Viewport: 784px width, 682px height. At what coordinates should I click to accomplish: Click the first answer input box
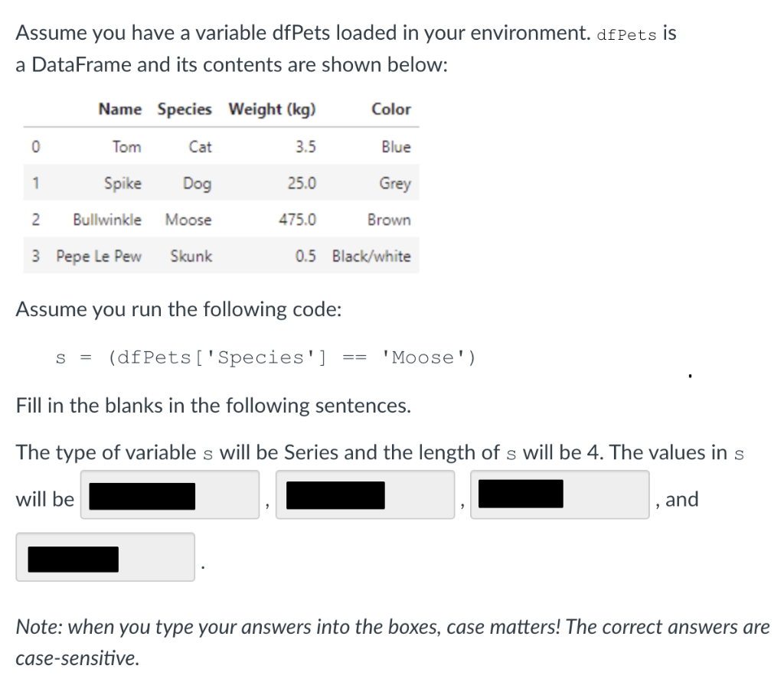[168, 494]
